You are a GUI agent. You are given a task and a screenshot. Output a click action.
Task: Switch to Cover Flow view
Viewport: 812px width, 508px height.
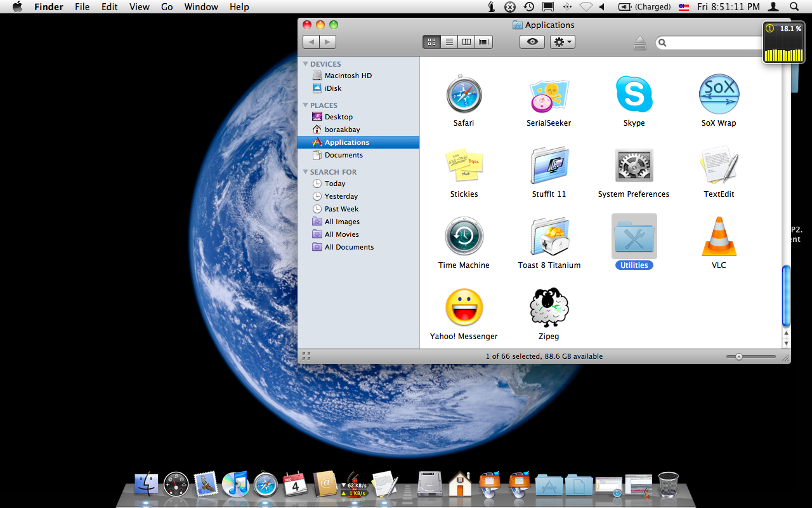point(484,42)
